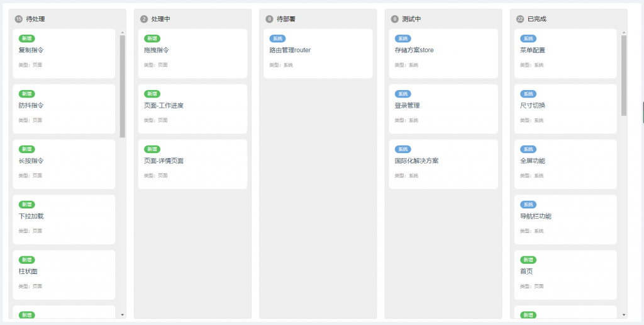Click the 新增 tag on 柱状图 card
The height and width of the screenshot is (325, 644).
coord(26,260)
